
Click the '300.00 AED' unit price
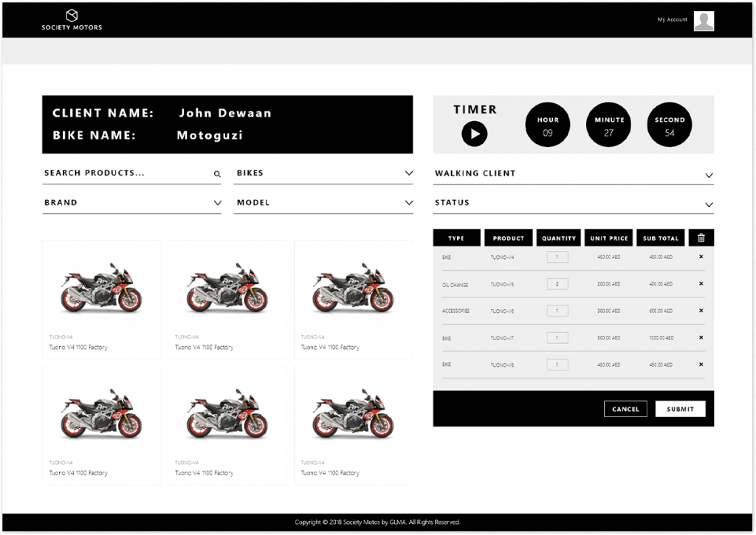(609, 311)
